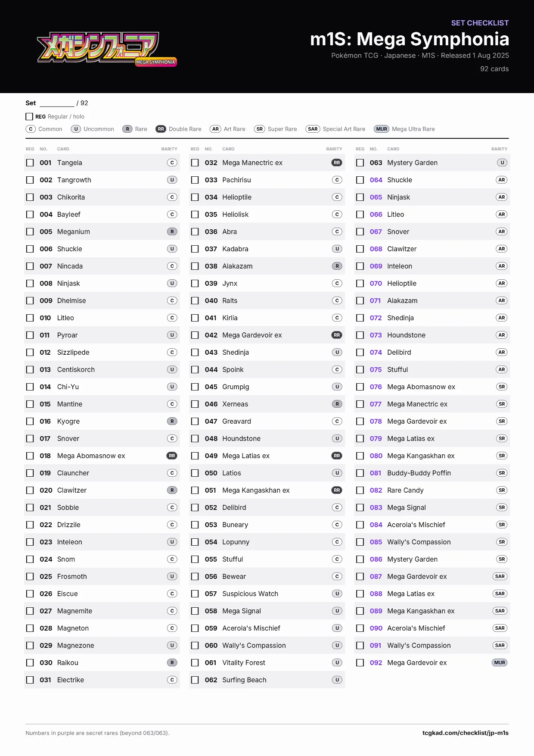Mark the 092 Mega Gardevoir ex checkbox

coord(360,662)
